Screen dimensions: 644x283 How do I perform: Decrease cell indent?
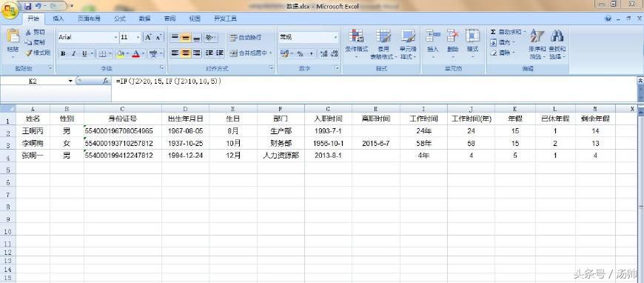209,53
